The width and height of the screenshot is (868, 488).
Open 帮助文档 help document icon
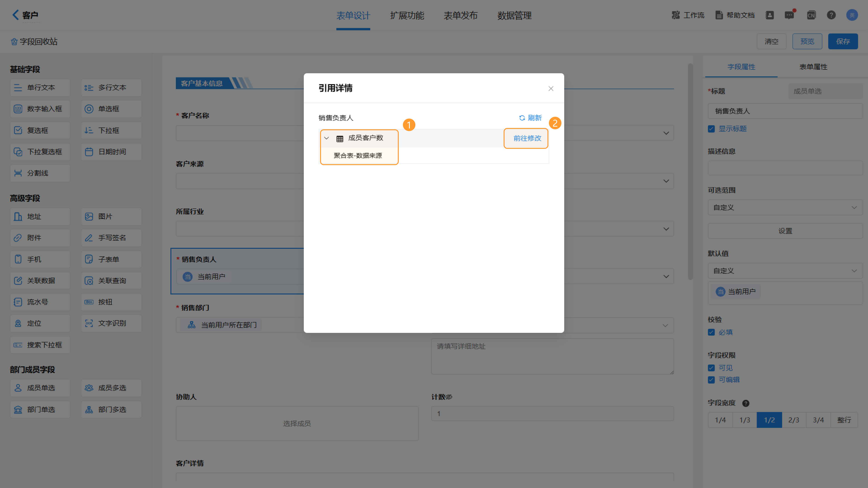point(719,15)
